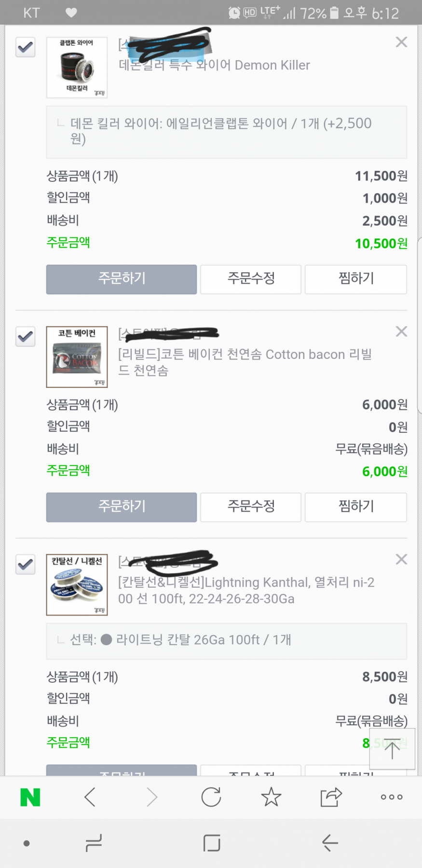This screenshot has width=422, height=868.
Task: Uncheck the Demon Killer wire checkbox
Action: click(x=26, y=47)
